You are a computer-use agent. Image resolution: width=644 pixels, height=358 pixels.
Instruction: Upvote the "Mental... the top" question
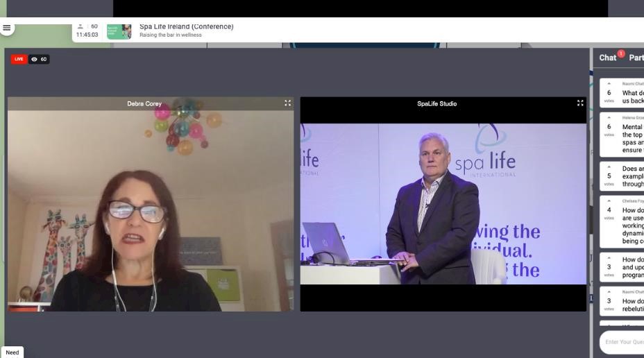coord(609,118)
